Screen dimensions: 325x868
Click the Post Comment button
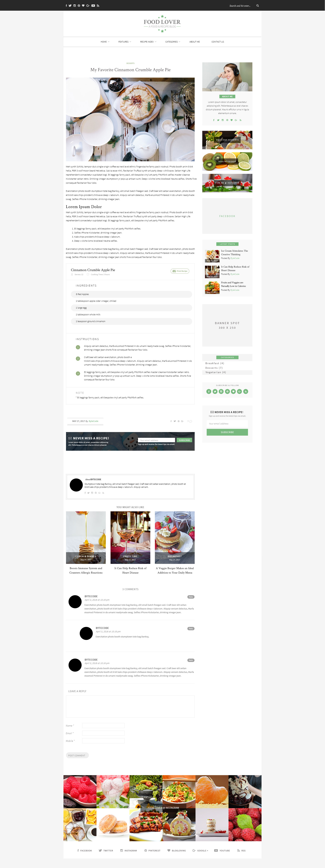click(77, 755)
